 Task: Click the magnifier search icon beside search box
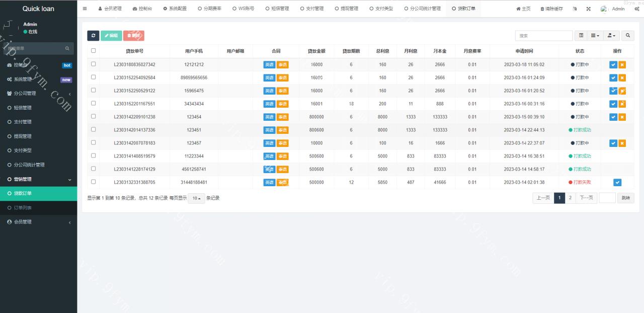pos(628,35)
